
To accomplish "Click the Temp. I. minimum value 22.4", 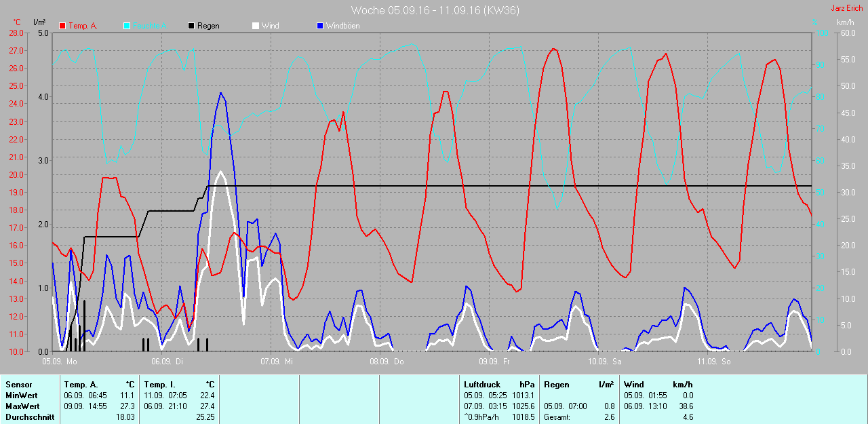I will click(x=208, y=396).
